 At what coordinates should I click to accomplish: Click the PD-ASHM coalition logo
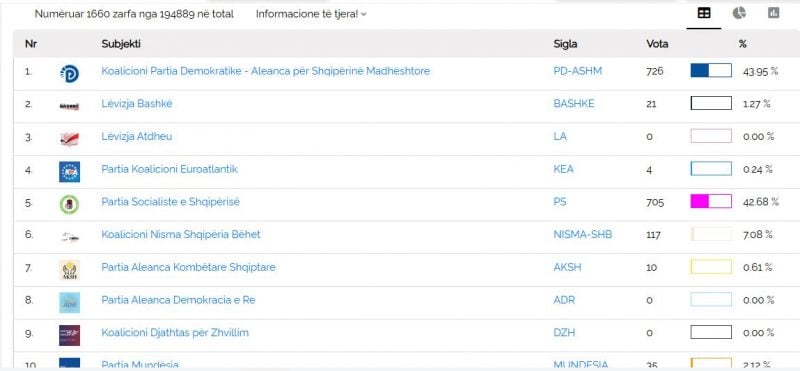coord(69,73)
